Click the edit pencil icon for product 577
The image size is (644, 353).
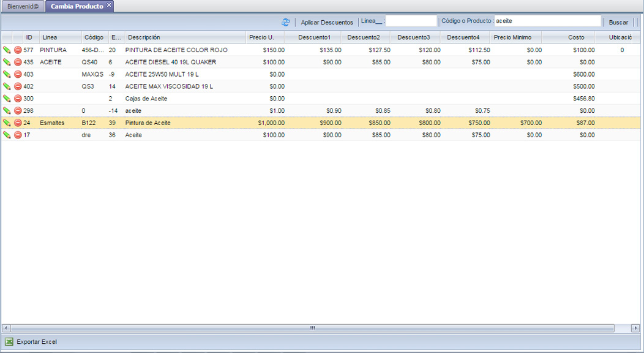click(x=7, y=50)
